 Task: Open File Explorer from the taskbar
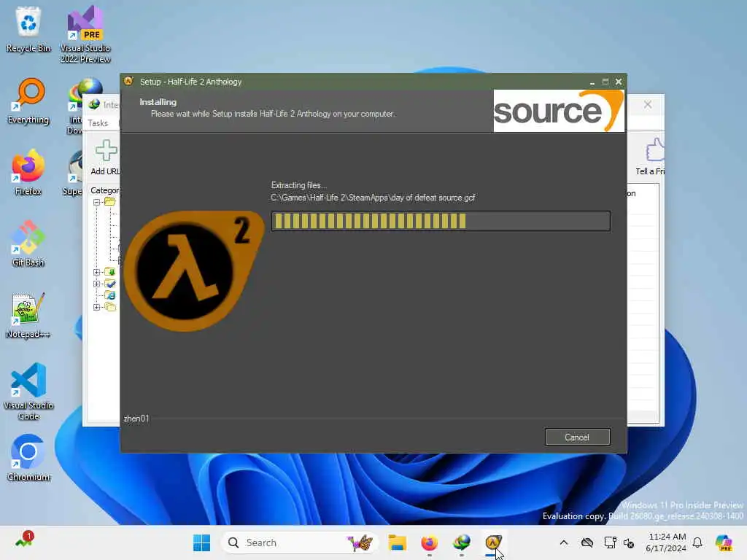pyautogui.click(x=397, y=542)
